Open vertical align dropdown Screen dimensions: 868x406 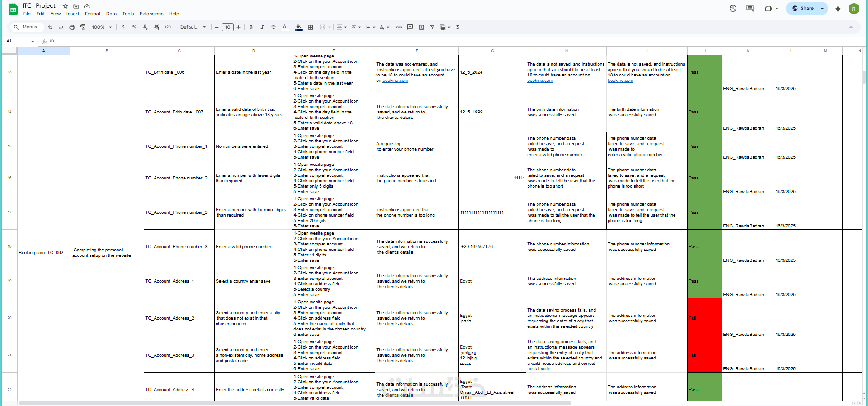pyautogui.click(x=356, y=28)
